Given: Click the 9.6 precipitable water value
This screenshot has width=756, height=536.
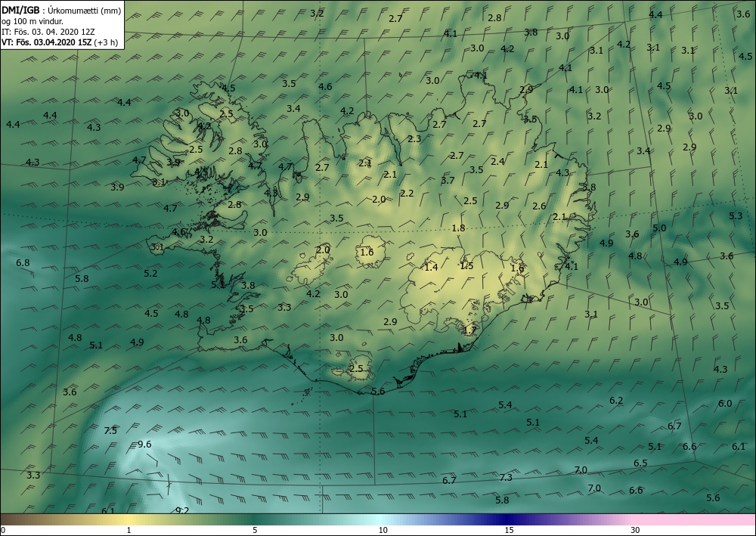Looking at the screenshot, I should coord(144,445).
